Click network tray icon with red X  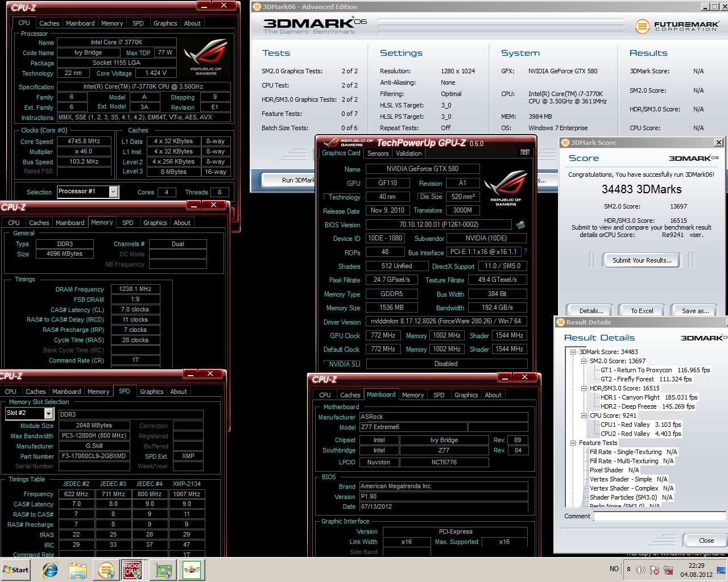[668, 569]
